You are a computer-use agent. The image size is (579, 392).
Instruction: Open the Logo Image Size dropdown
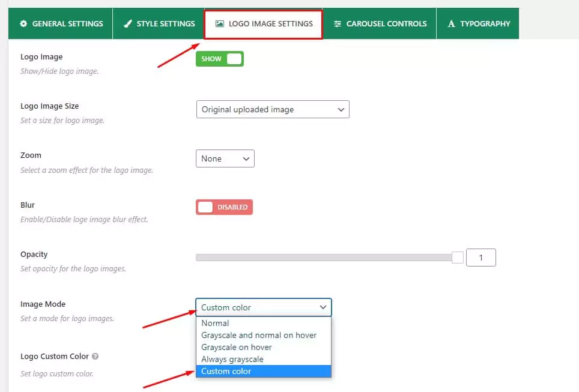tap(272, 110)
